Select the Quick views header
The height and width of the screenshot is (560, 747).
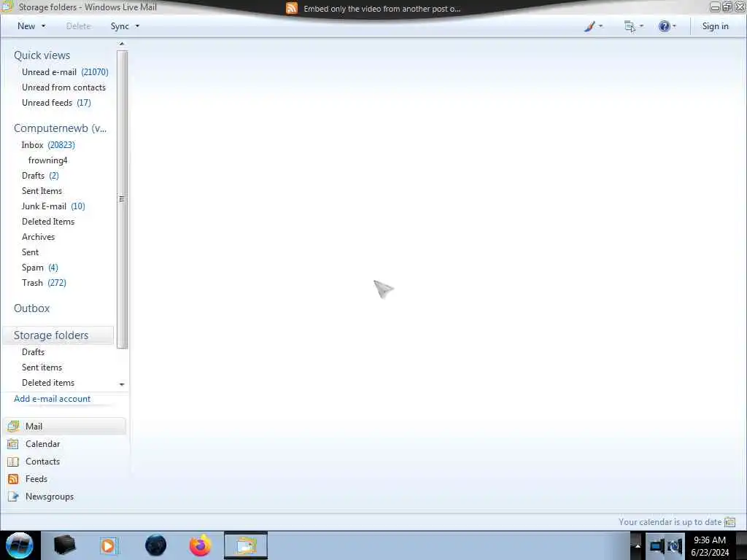coord(42,55)
